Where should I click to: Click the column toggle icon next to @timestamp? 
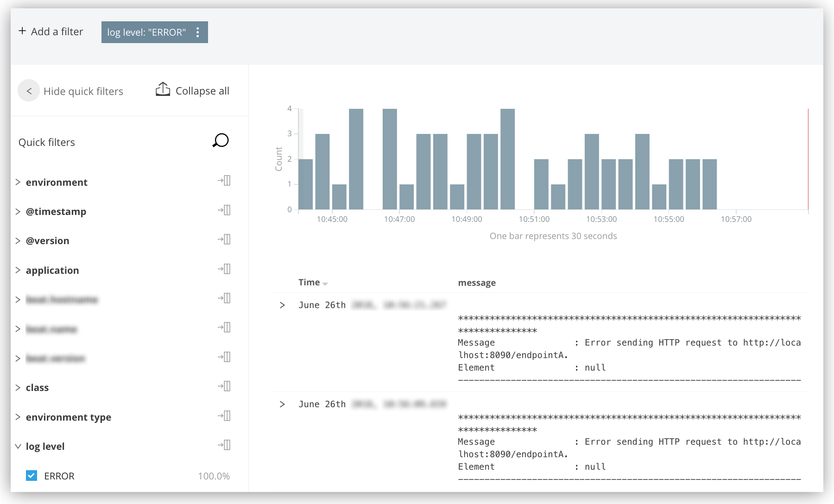pos(224,210)
